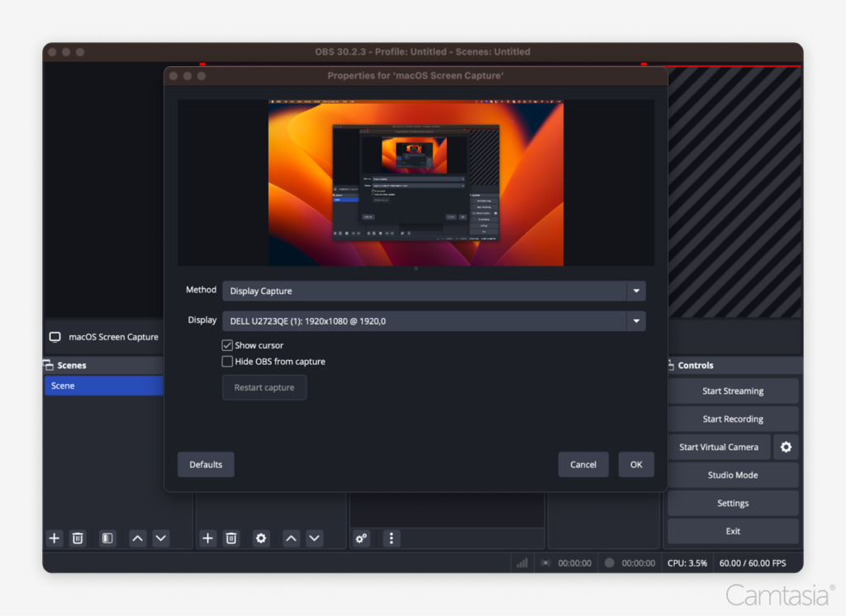Enable the Show cursor checkbox
The height and width of the screenshot is (616, 846).
point(227,345)
